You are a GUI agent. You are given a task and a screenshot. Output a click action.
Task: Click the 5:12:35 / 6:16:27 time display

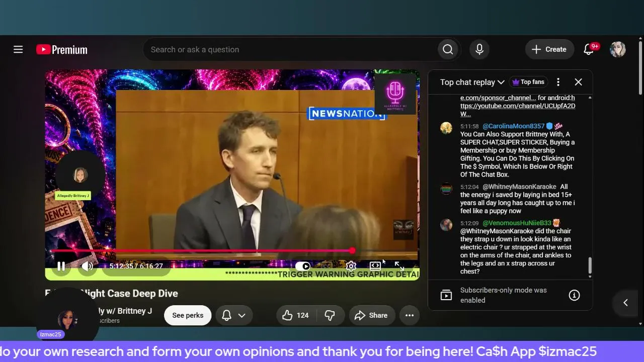click(x=136, y=266)
